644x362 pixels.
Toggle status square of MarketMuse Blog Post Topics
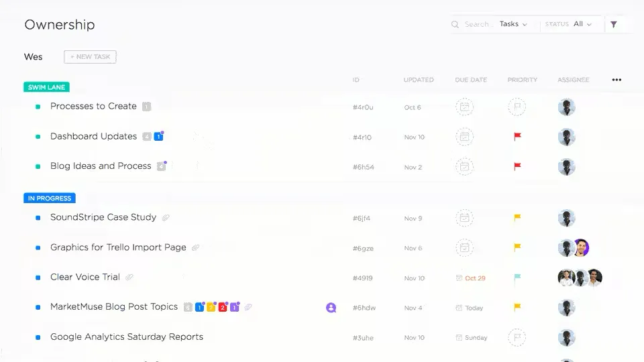coord(38,308)
